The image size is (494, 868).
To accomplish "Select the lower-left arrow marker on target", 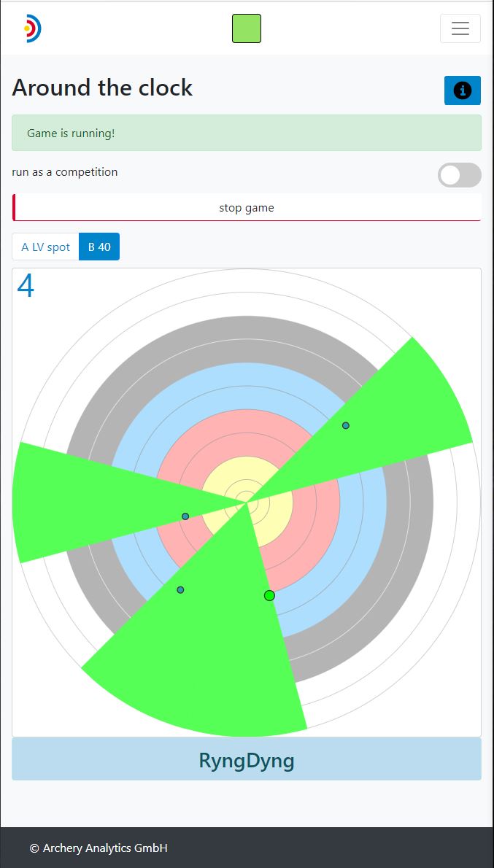I will point(180,589).
